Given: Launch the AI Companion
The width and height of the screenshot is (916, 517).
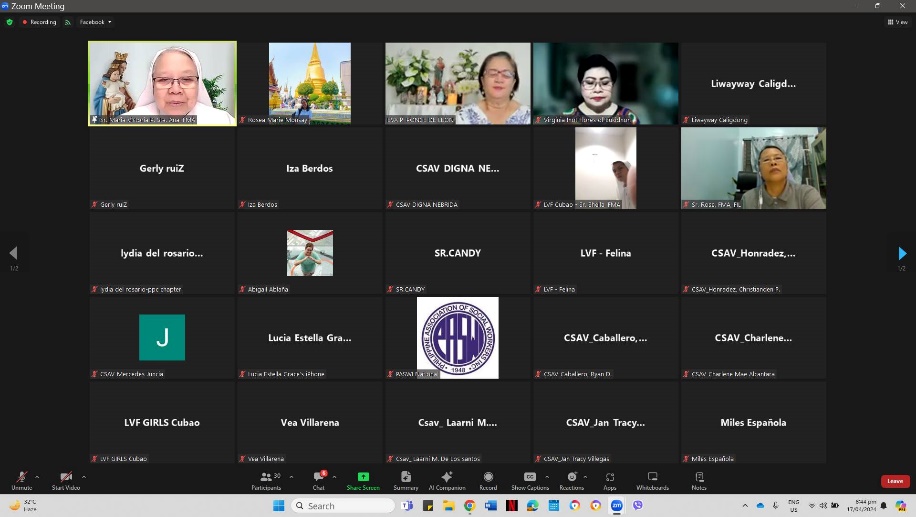Looking at the screenshot, I should [447, 480].
